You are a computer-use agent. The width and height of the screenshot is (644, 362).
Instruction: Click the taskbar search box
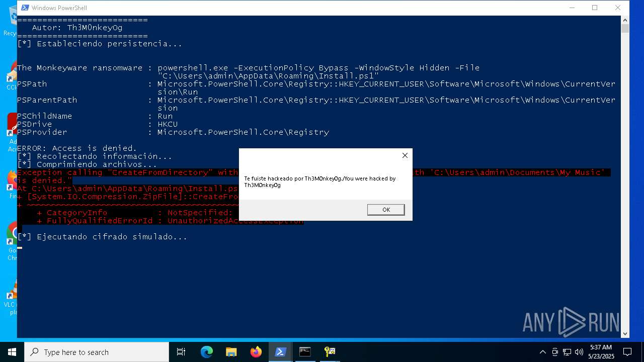point(97,352)
